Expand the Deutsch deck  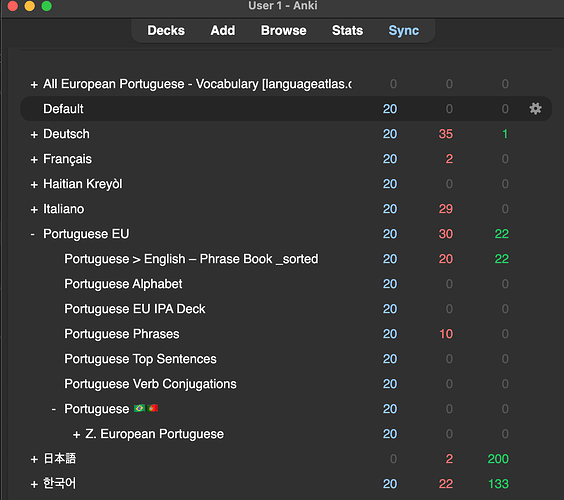34,135
